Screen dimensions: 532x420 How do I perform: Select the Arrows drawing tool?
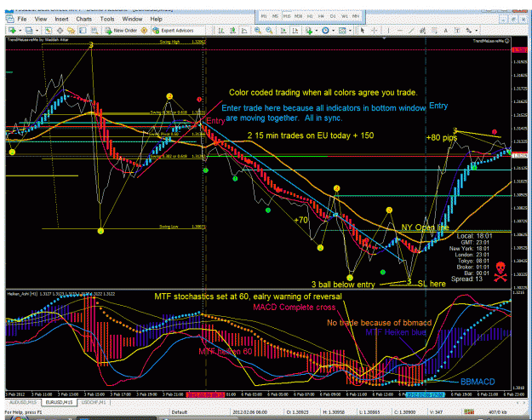tap(469, 31)
